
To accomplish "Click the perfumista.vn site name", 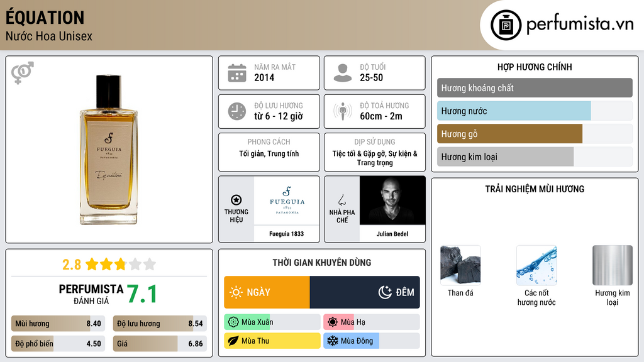I will point(580,25).
